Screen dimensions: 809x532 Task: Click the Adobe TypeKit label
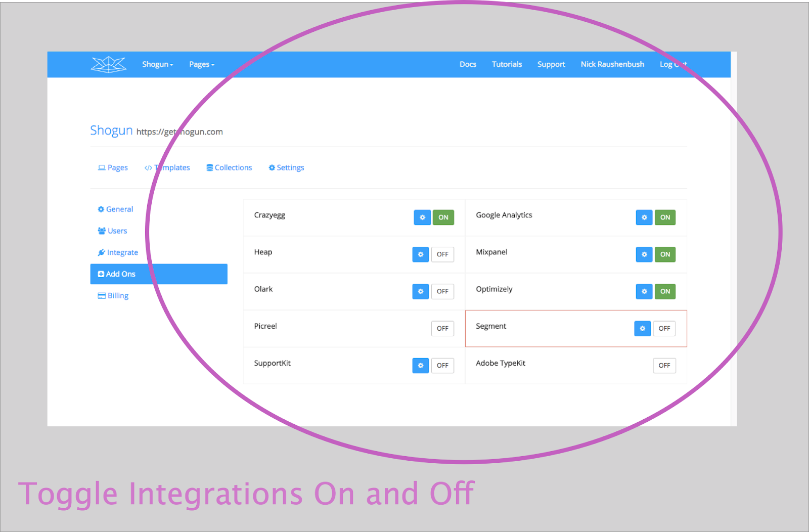[x=501, y=363]
